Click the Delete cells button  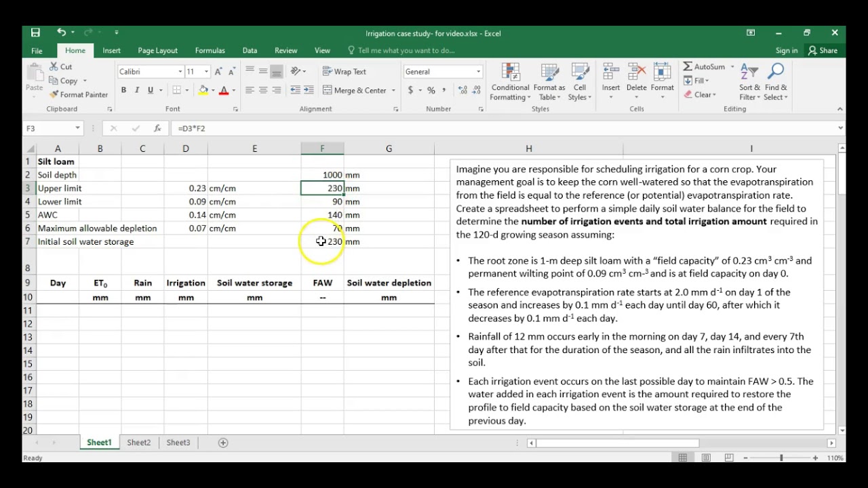click(x=636, y=81)
